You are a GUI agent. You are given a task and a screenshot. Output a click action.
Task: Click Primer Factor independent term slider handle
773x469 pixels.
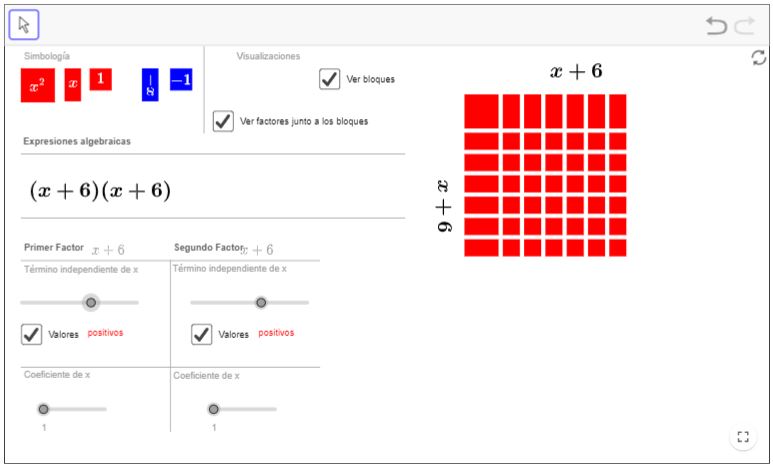91,302
